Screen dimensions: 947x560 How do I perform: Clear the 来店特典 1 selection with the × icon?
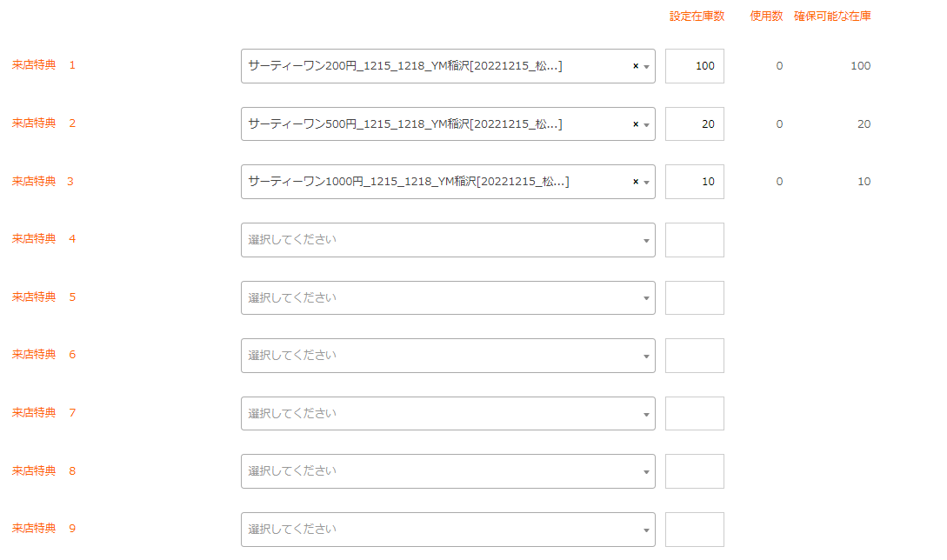pyautogui.click(x=635, y=66)
